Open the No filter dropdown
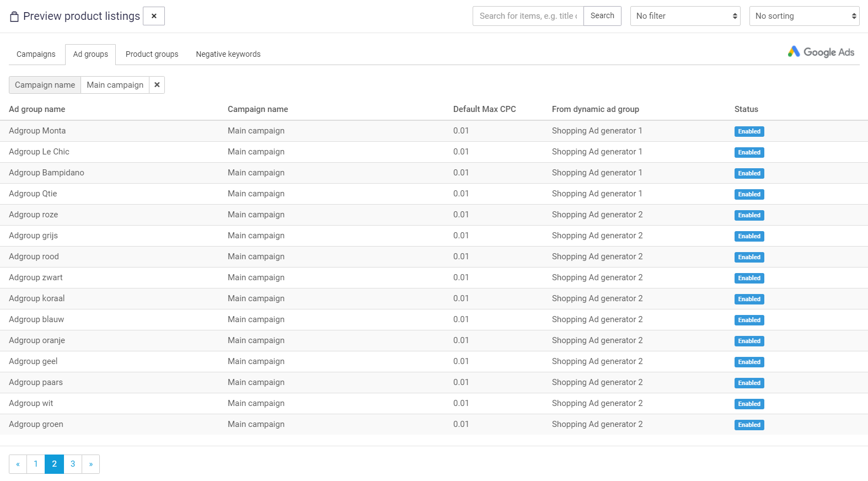This screenshot has height=481, width=868. (x=685, y=16)
